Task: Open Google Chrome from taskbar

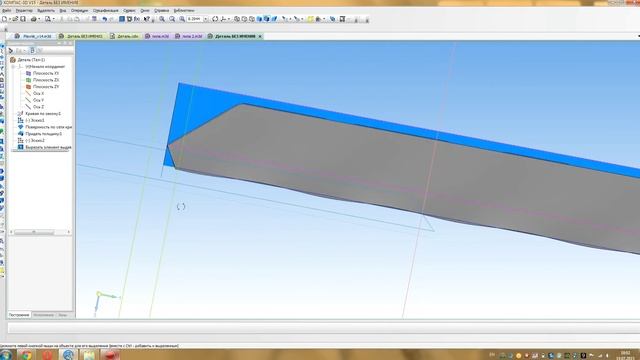Action: pyautogui.click(x=27, y=355)
